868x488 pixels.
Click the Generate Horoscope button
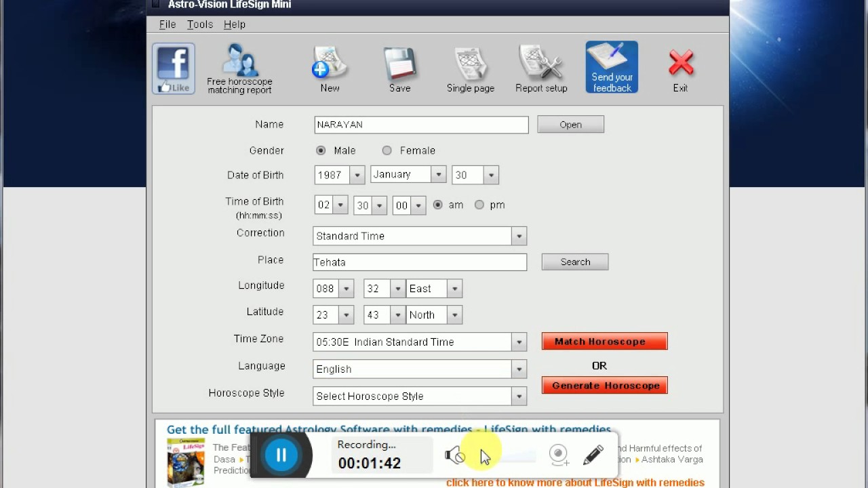coord(604,386)
